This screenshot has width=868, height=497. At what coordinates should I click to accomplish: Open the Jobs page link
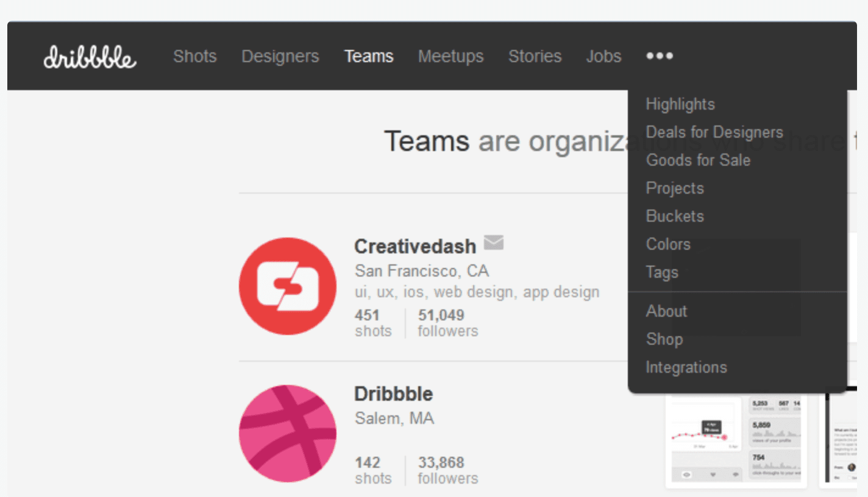(x=603, y=57)
